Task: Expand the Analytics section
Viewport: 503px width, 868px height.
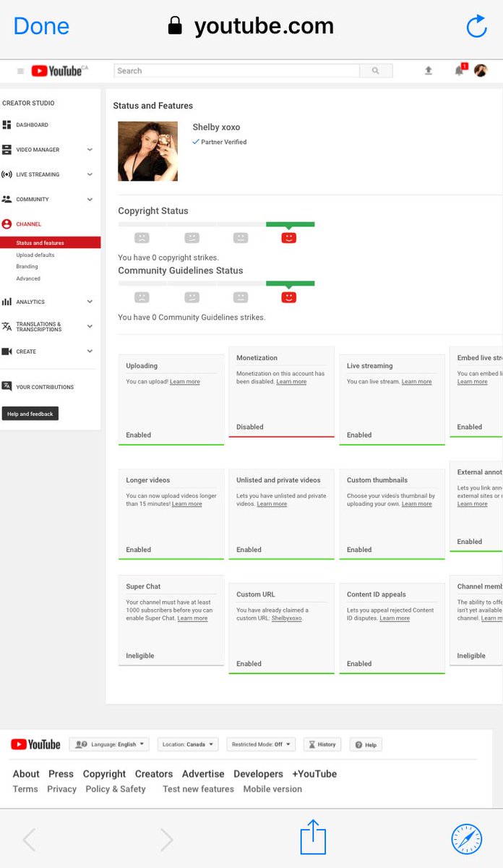Action: pos(90,302)
